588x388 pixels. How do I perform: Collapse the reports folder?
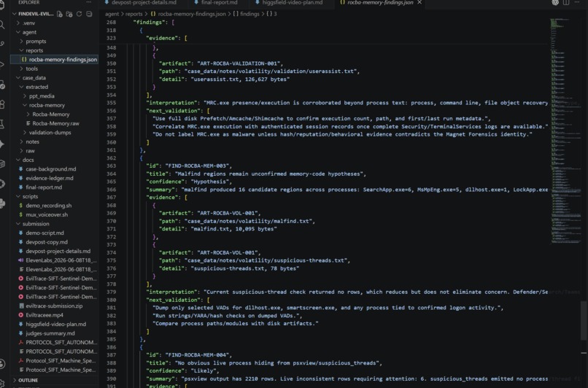click(x=55, y=50)
